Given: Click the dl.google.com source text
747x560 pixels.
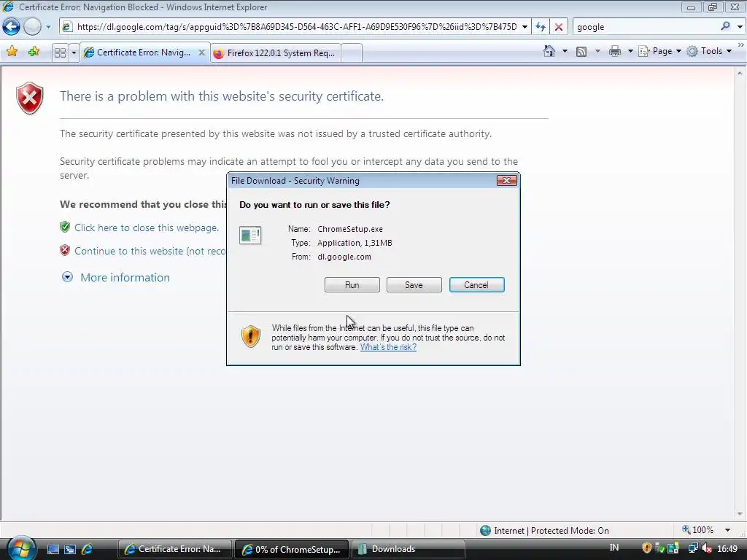Looking at the screenshot, I should pos(344,257).
